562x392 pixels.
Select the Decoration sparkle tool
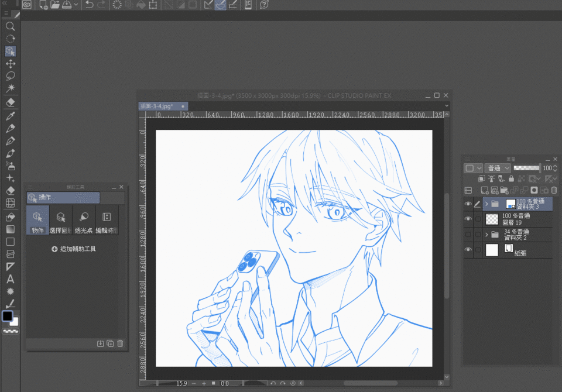click(x=11, y=178)
